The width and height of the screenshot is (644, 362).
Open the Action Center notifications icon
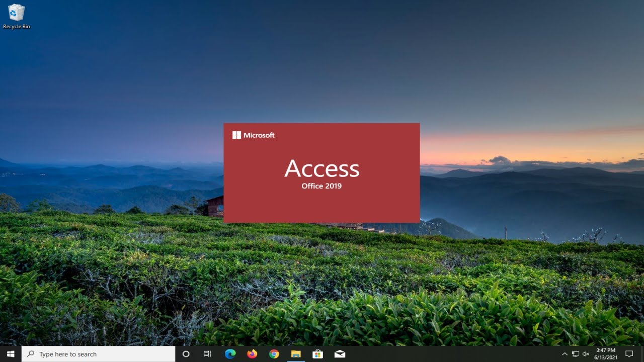(629, 354)
